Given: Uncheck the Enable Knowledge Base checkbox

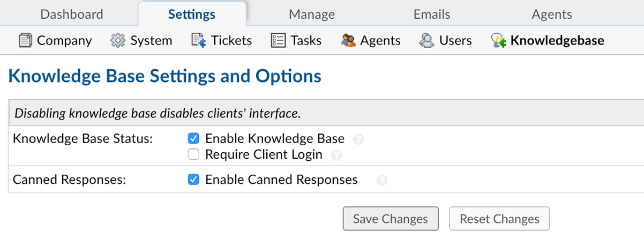Looking at the screenshot, I should (193, 139).
